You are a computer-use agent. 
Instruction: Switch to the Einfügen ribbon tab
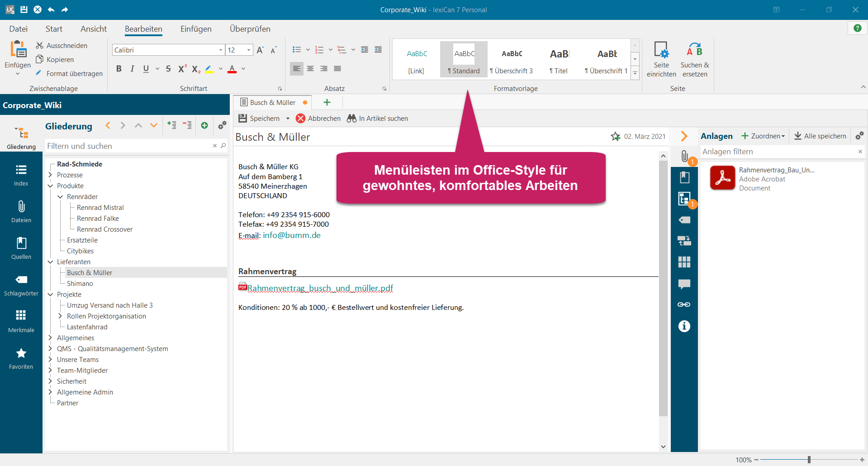[196, 29]
